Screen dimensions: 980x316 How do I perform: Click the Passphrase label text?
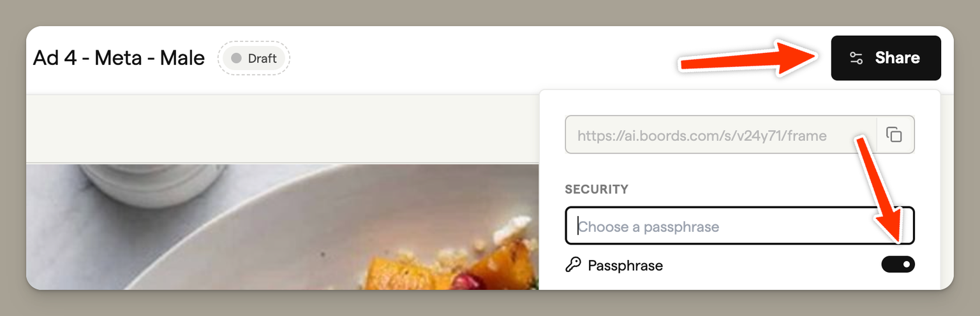coord(625,265)
